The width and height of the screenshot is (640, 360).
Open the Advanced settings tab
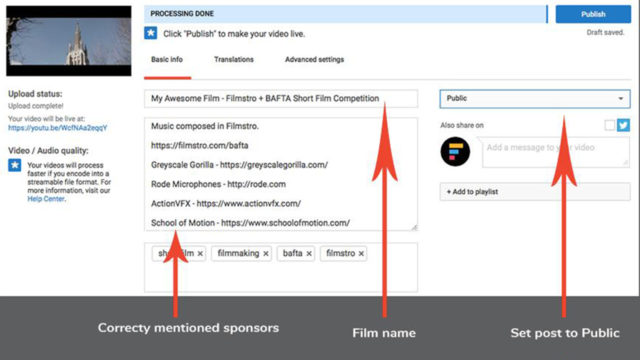[314, 60]
